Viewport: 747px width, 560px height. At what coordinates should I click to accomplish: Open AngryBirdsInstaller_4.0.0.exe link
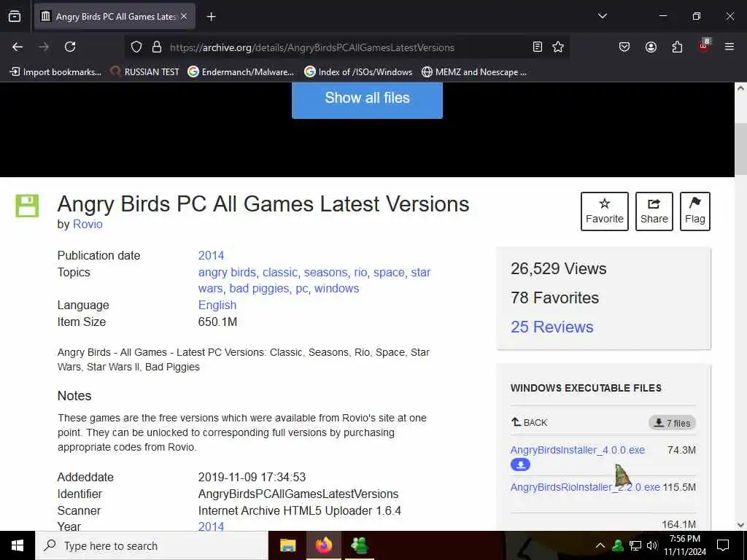click(578, 450)
